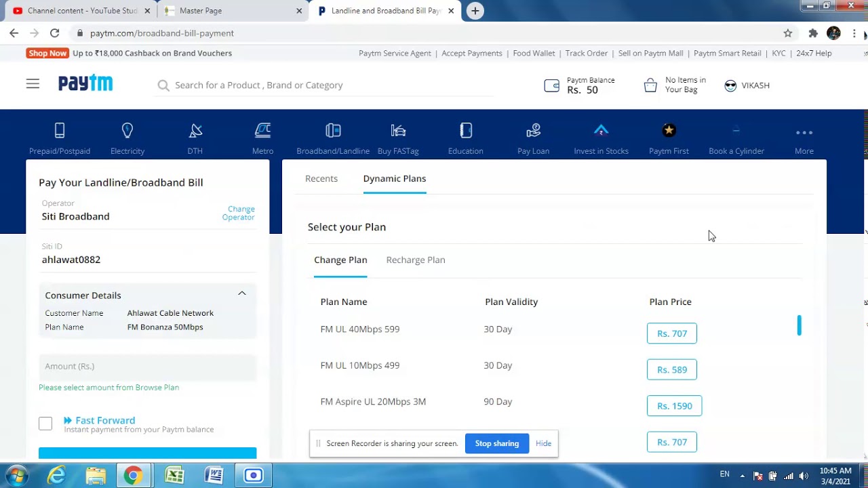The image size is (868, 488).
Task: Open Excel from the taskbar
Action: tap(174, 475)
